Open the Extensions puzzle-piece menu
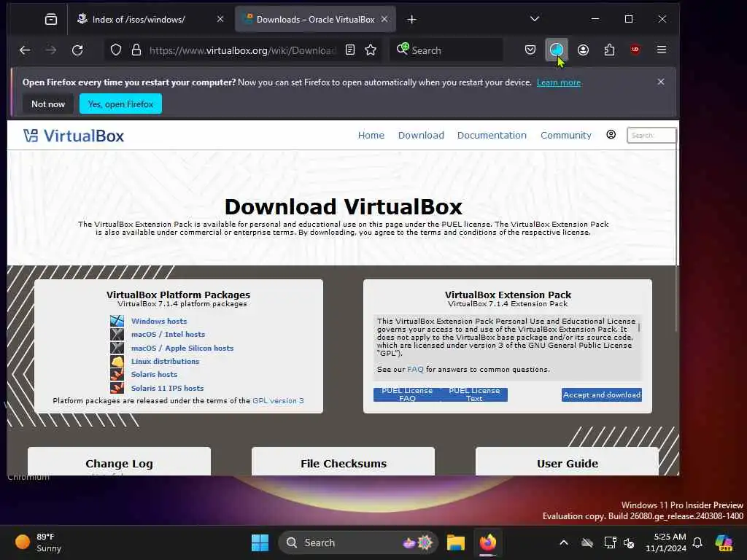The width and height of the screenshot is (747, 560). pyautogui.click(x=609, y=50)
